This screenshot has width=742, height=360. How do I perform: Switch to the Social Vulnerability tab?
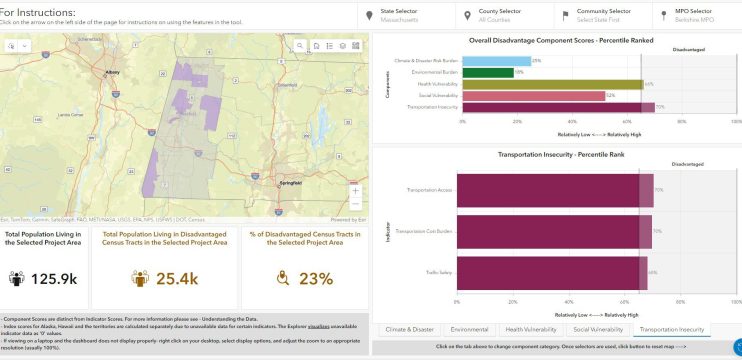pyautogui.click(x=598, y=329)
